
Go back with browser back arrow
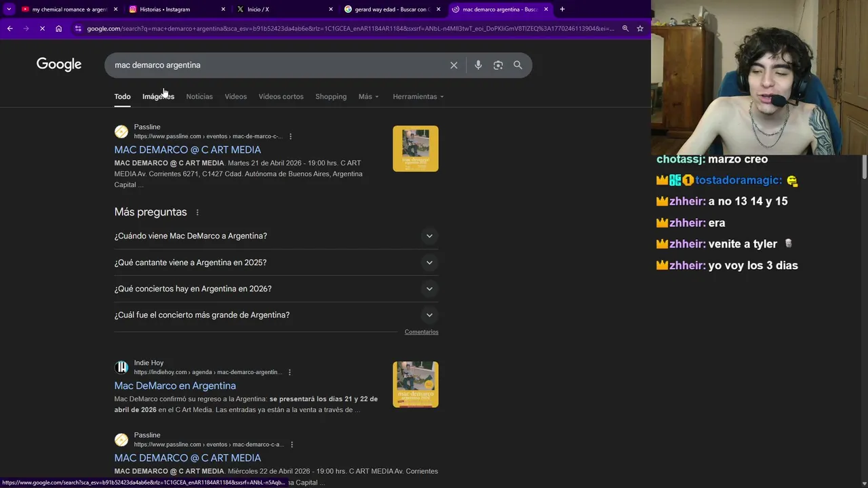[9, 28]
